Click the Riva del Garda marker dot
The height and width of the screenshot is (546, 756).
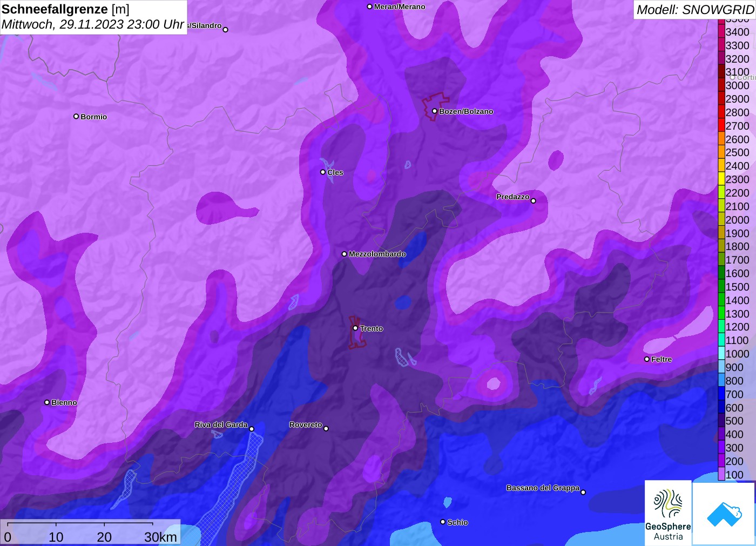click(252, 429)
